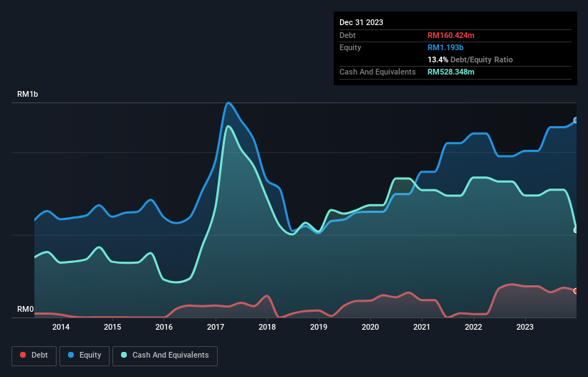Click the Debt row label in tooltip
This screenshot has width=588, height=377.
tap(347, 35)
